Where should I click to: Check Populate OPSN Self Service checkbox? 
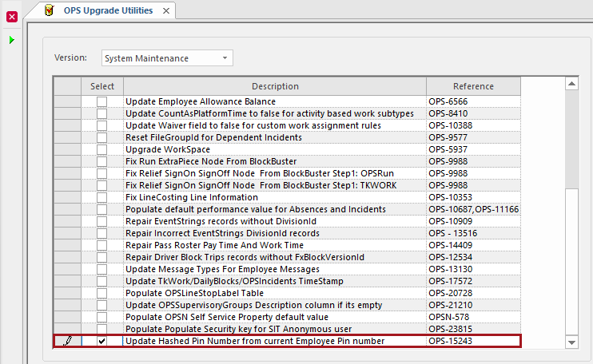[101, 317]
